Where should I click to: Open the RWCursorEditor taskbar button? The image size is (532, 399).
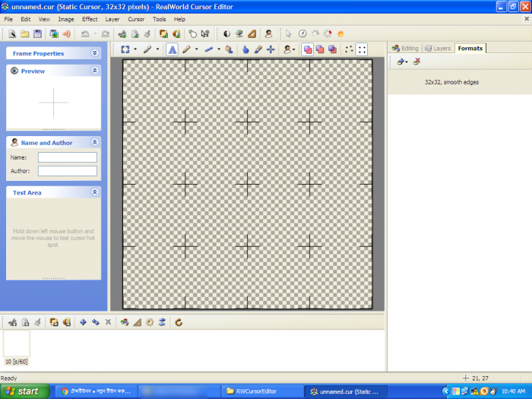tap(262, 391)
